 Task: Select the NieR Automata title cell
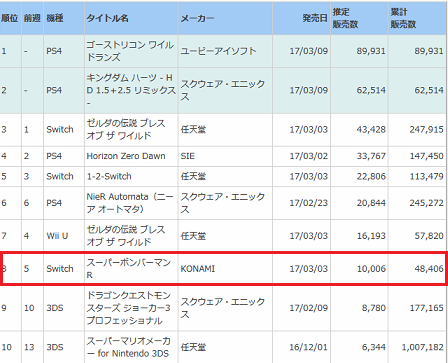click(130, 203)
